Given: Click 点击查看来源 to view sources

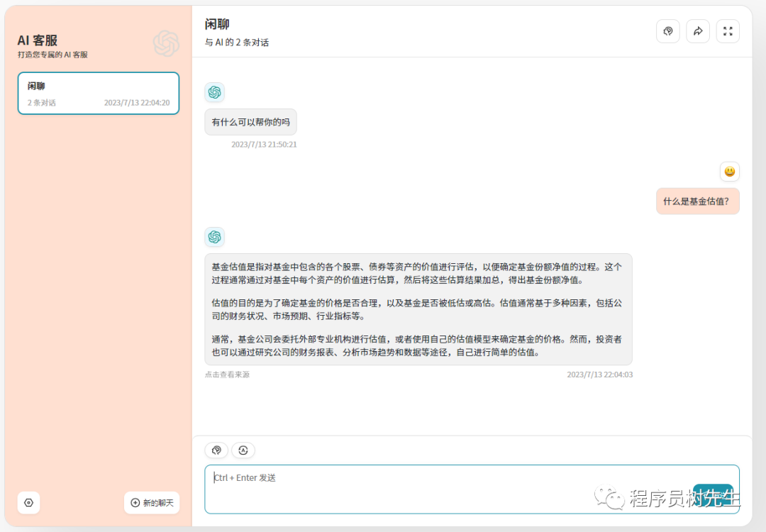Looking at the screenshot, I should point(227,375).
